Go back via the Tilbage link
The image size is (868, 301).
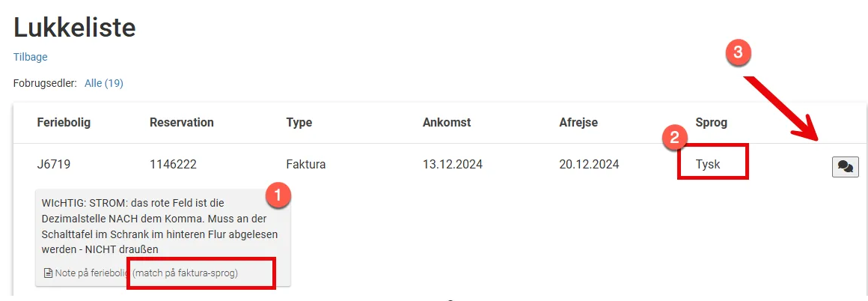tap(31, 57)
